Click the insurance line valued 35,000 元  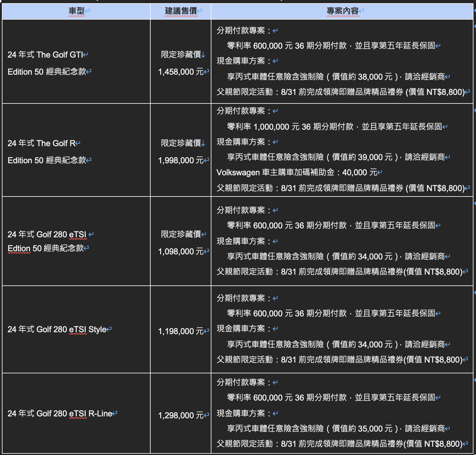coord(335,428)
